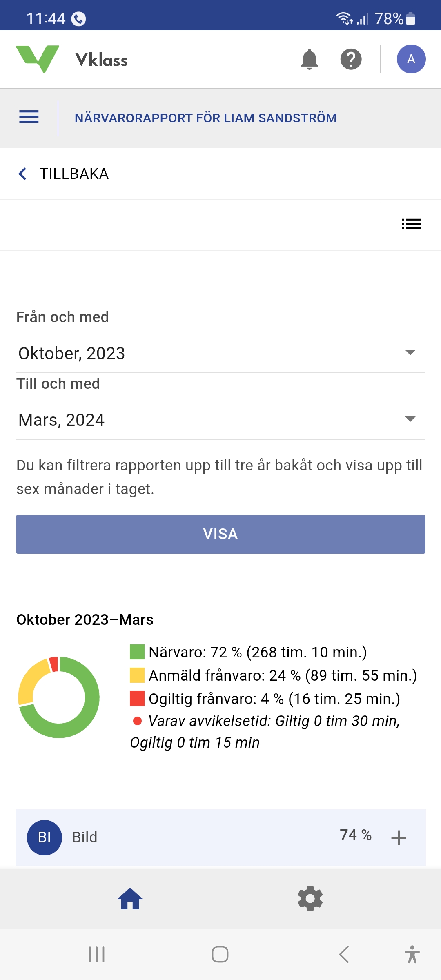Tap the Android recent apps button
441x980 pixels.
tap(97, 954)
